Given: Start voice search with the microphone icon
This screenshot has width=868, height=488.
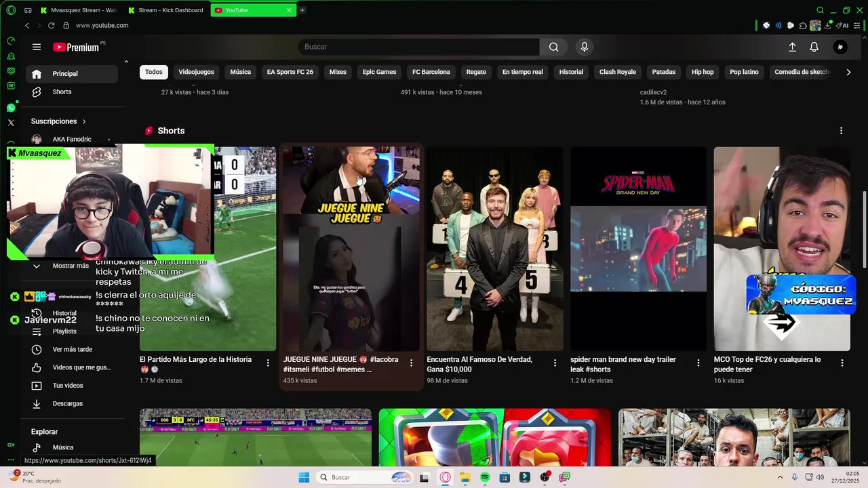Looking at the screenshot, I should pos(584,47).
